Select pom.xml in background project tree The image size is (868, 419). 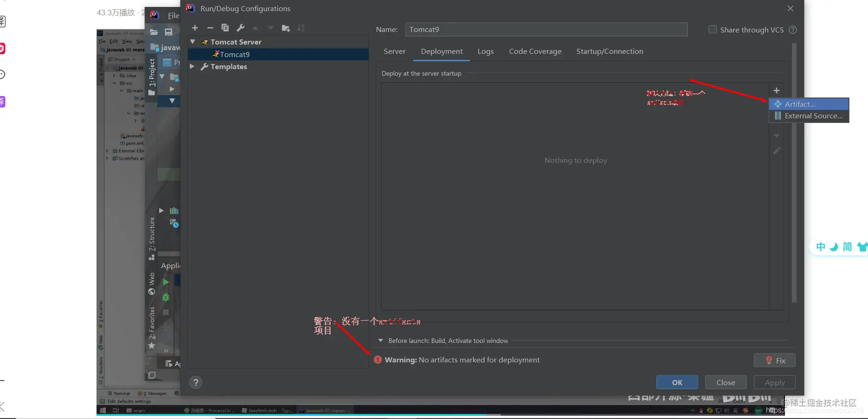pos(132,143)
